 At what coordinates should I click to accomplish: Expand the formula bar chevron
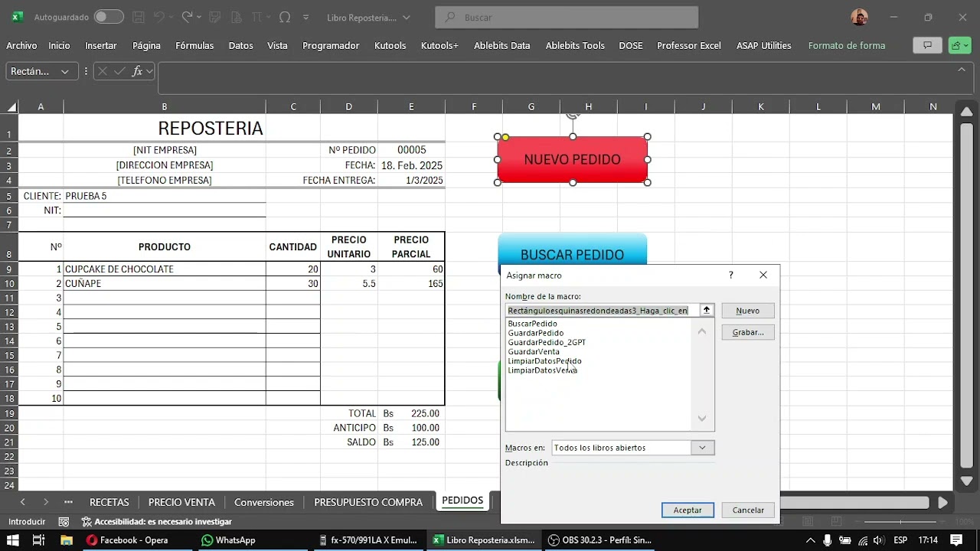click(x=962, y=70)
